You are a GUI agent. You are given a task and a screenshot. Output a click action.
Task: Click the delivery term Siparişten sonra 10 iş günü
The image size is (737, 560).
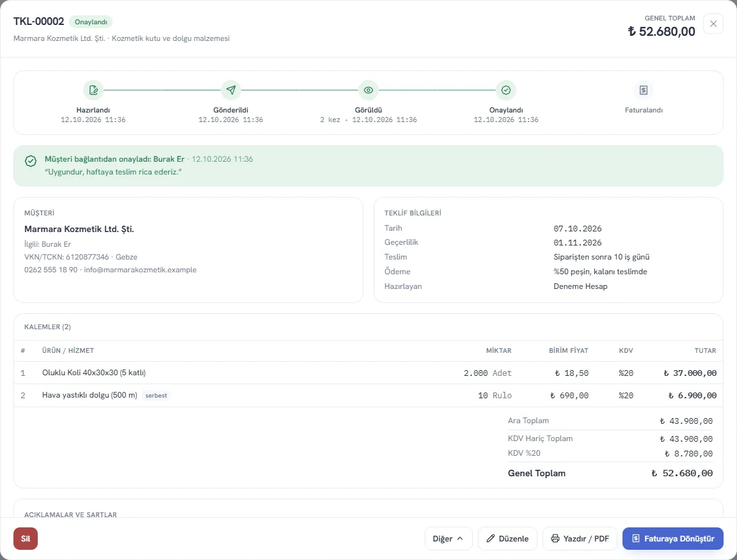point(601,257)
